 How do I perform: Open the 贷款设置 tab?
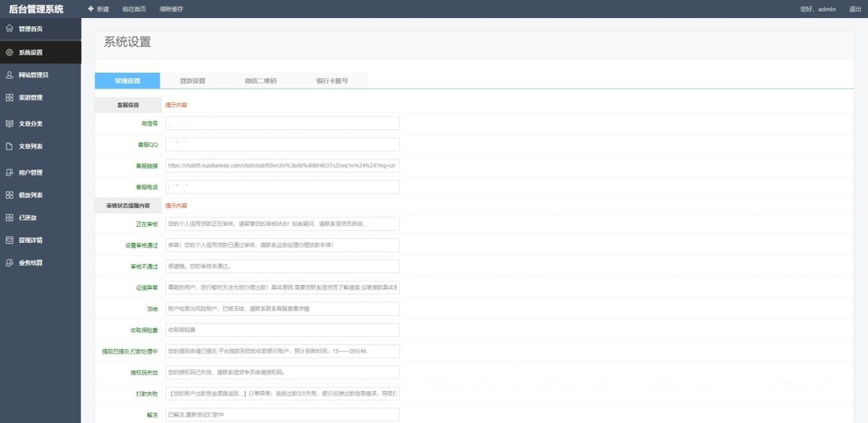pos(193,81)
